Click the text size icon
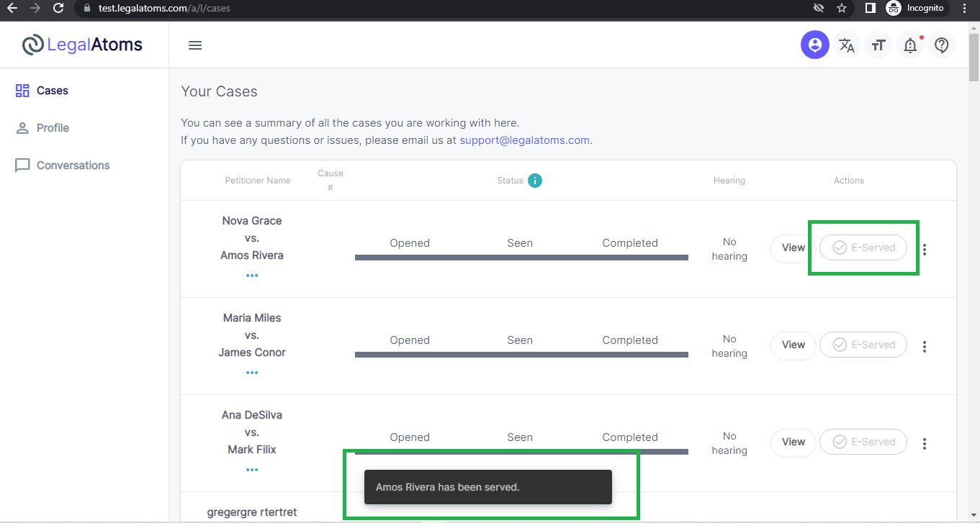The height and width of the screenshot is (523, 980). tap(878, 45)
